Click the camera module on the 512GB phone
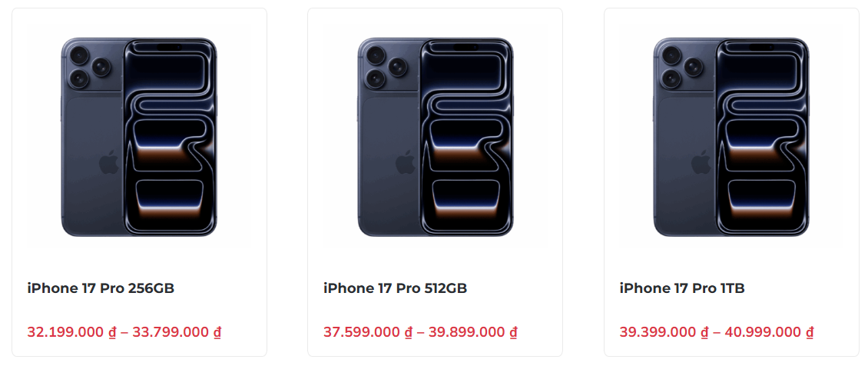868x366 pixels. pos(385,66)
